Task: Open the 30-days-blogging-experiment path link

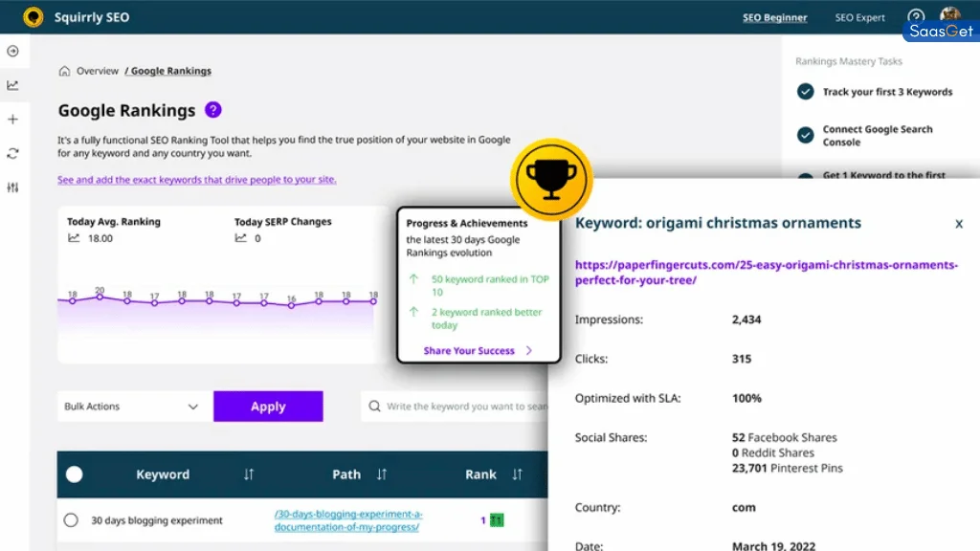Action: tap(348, 520)
